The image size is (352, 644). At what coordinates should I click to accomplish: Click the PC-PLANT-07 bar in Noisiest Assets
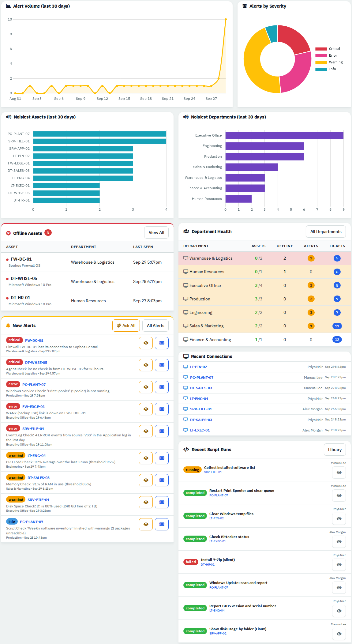[x=100, y=134]
